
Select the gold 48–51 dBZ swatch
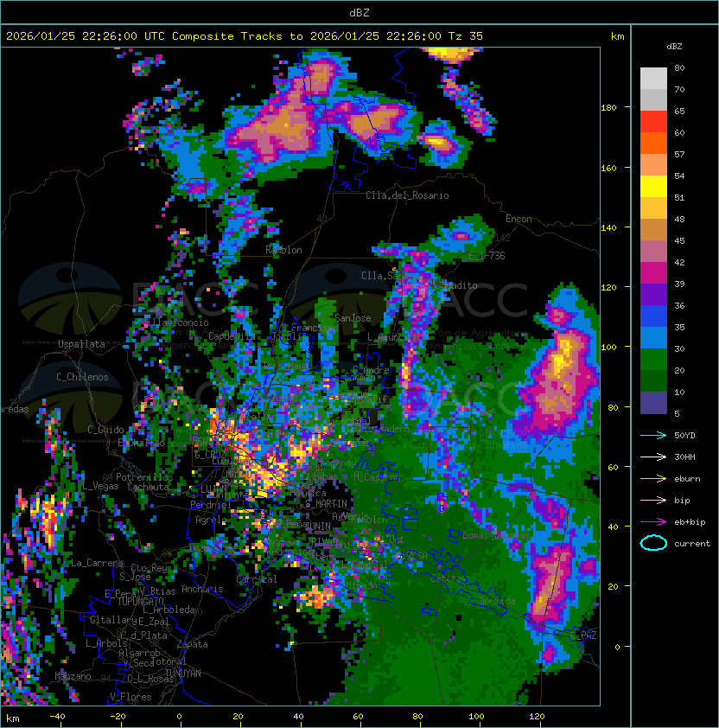pyautogui.click(x=653, y=208)
